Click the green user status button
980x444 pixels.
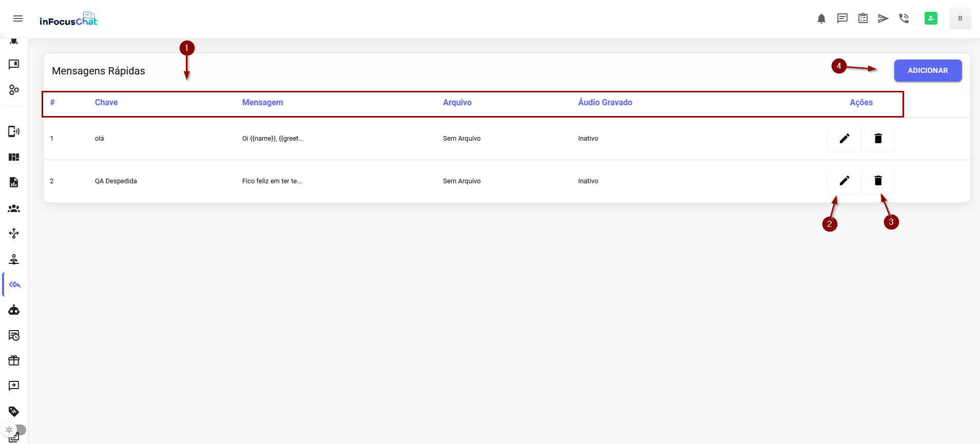tap(931, 18)
